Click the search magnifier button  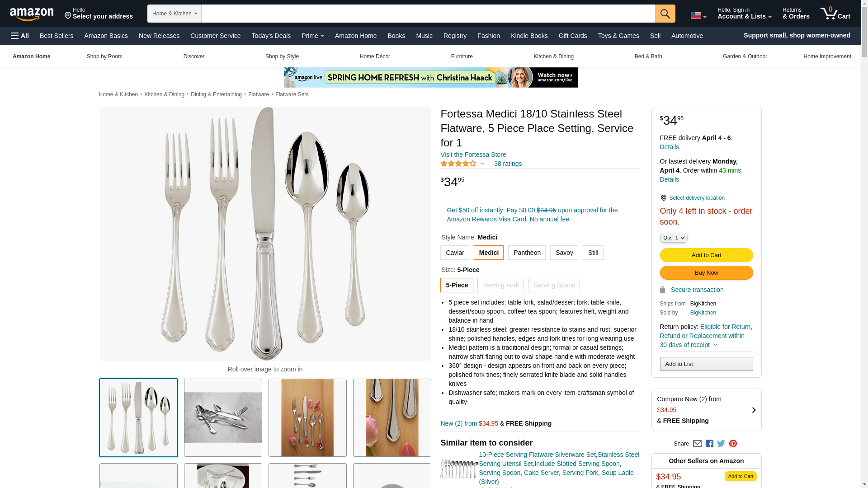click(x=665, y=14)
